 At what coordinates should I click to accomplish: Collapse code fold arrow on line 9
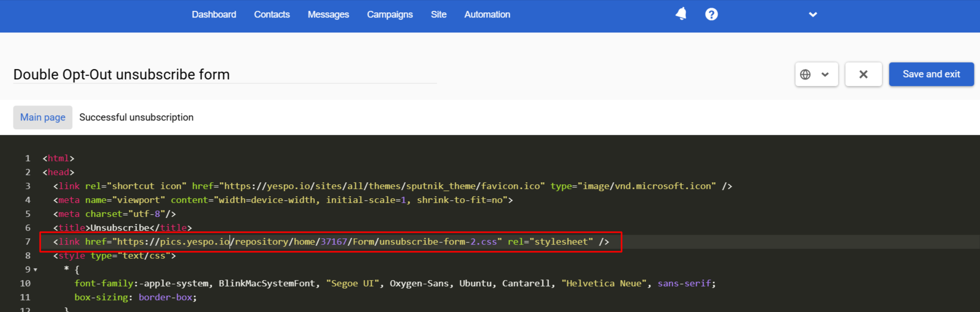point(36,270)
